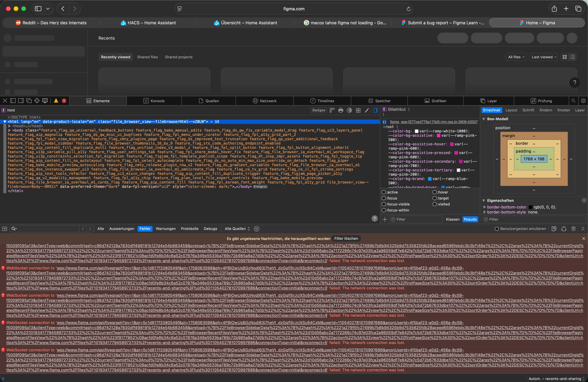588x382 pixels.
Task: Enable the :visited pseudo-class checkbox
Action: [435, 204]
